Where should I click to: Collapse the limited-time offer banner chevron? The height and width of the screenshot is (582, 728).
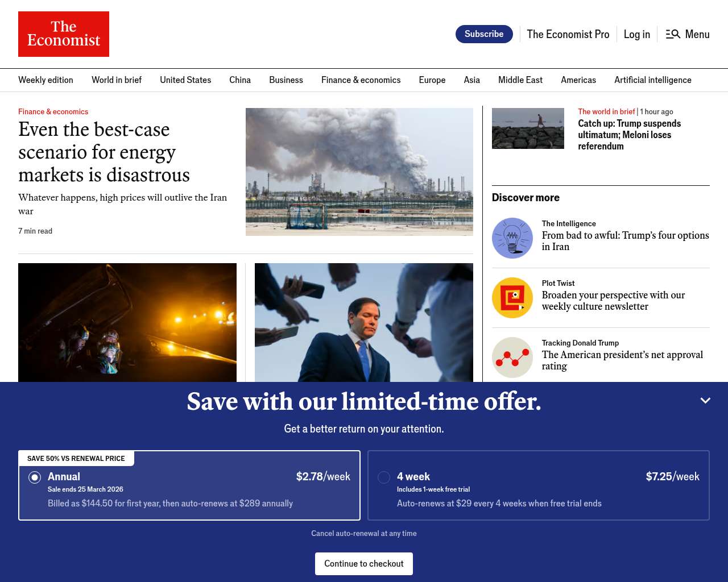click(x=705, y=401)
